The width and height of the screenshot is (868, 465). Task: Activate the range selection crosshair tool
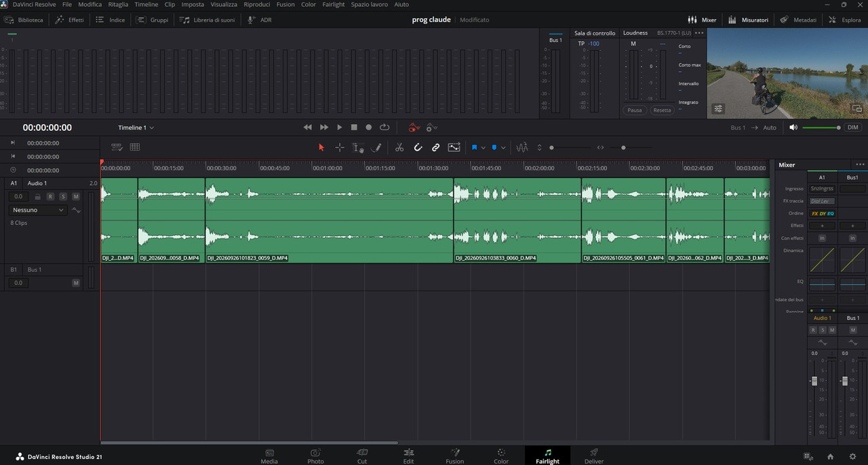click(340, 147)
